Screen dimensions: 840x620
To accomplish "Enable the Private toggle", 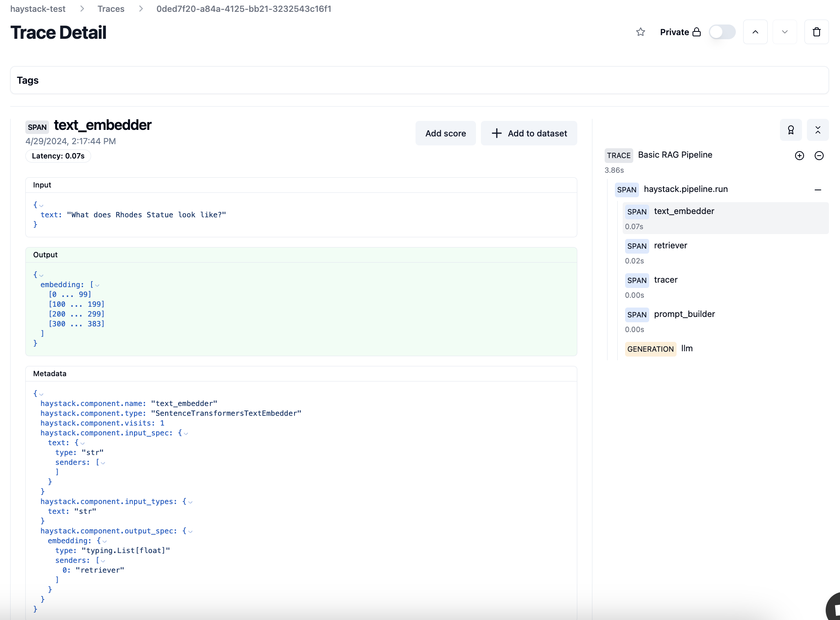I will [722, 32].
